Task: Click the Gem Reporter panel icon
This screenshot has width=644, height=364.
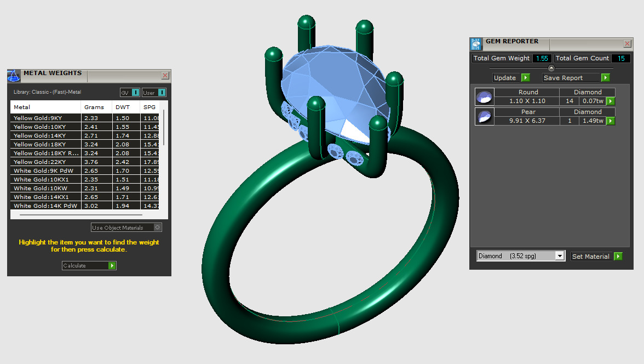Action: click(x=475, y=44)
